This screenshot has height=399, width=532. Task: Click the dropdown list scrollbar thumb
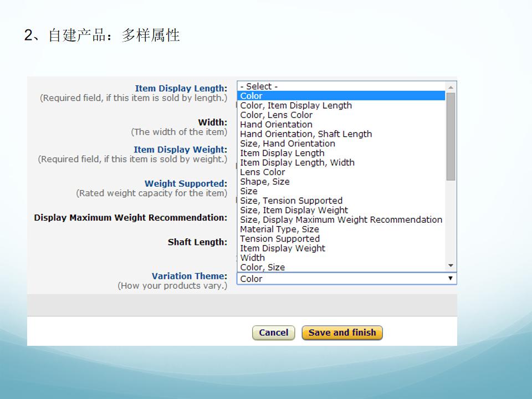451,136
